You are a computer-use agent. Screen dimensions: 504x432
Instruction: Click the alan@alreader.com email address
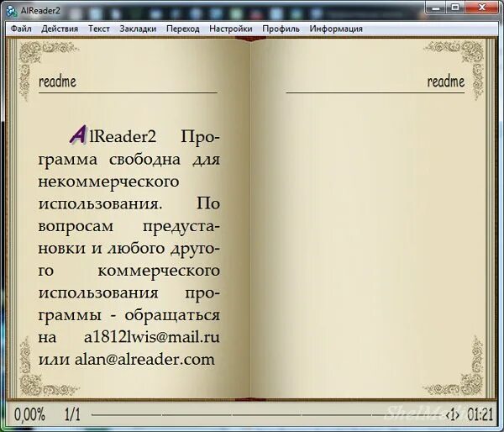point(144,359)
